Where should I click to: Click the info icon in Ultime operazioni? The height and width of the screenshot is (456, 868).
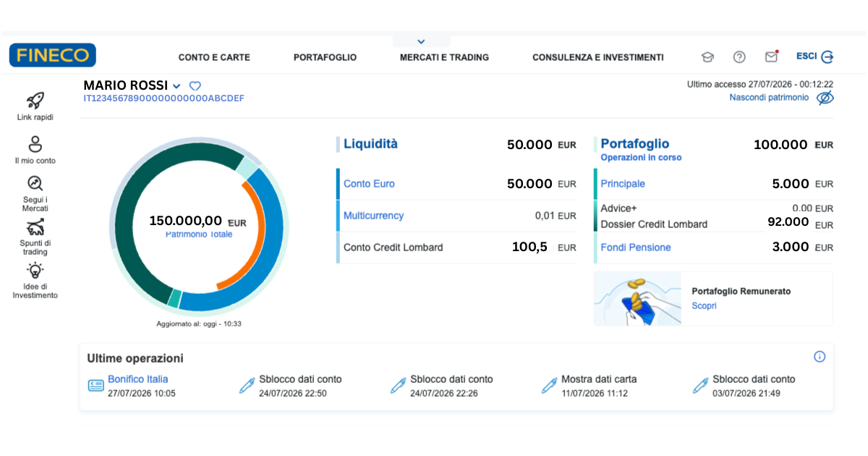pos(820,356)
